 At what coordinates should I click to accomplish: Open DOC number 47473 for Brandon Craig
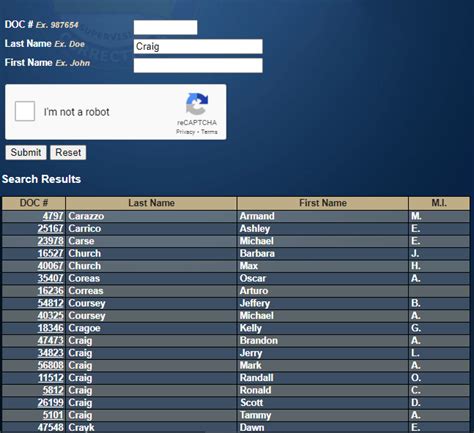[50, 341]
